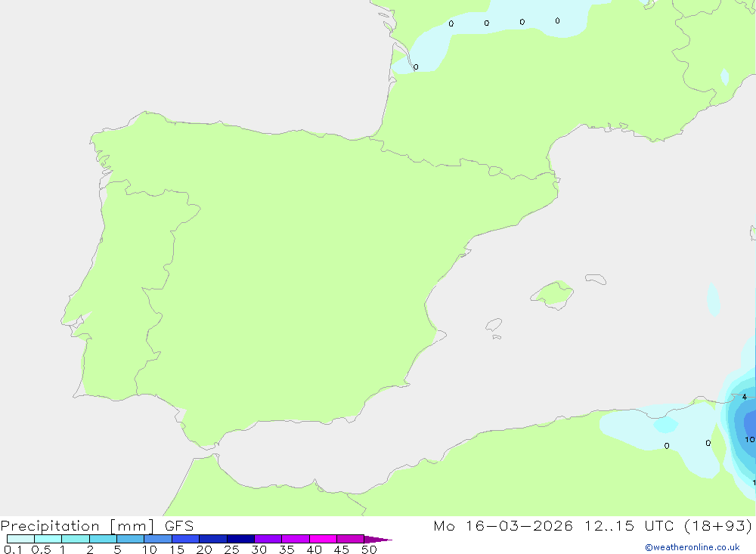The image size is (756, 554).
Task: Click the legend label '0.1'
Action: (x=13, y=549)
